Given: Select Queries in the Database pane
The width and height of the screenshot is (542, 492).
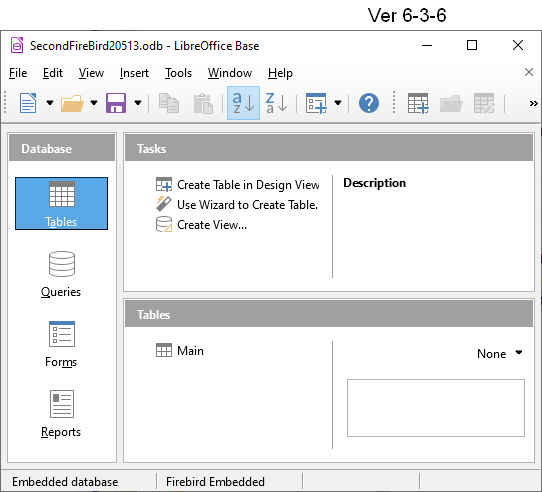Looking at the screenshot, I should click(61, 274).
